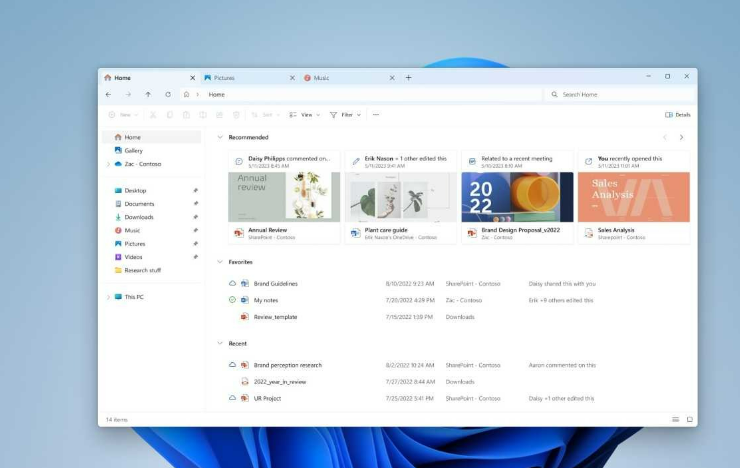Click the Paste toolbar icon

[186, 115]
